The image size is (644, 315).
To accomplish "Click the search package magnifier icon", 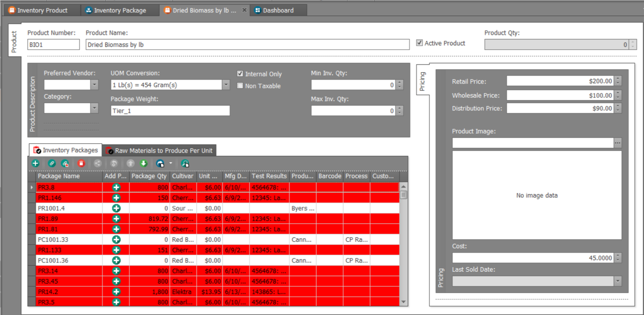I will pyautogui.click(x=185, y=163).
